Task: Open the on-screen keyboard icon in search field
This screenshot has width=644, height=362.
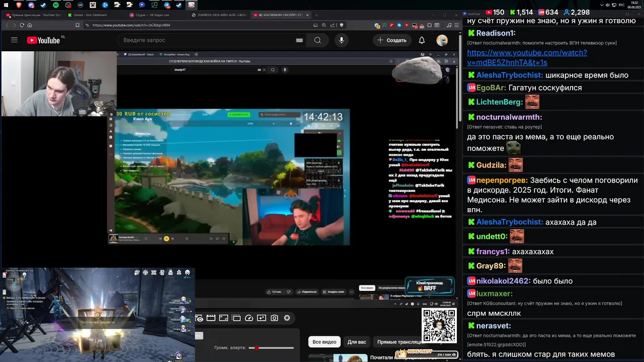Action: pos(299,40)
